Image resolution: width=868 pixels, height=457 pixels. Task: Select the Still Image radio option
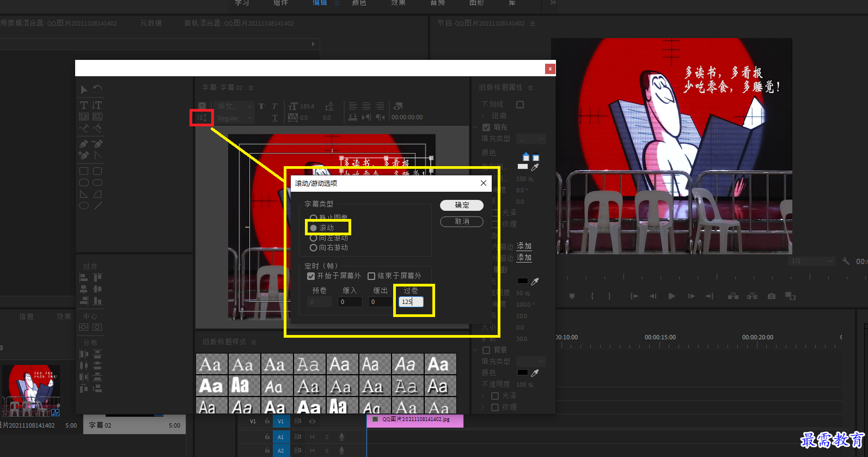pyautogui.click(x=314, y=218)
